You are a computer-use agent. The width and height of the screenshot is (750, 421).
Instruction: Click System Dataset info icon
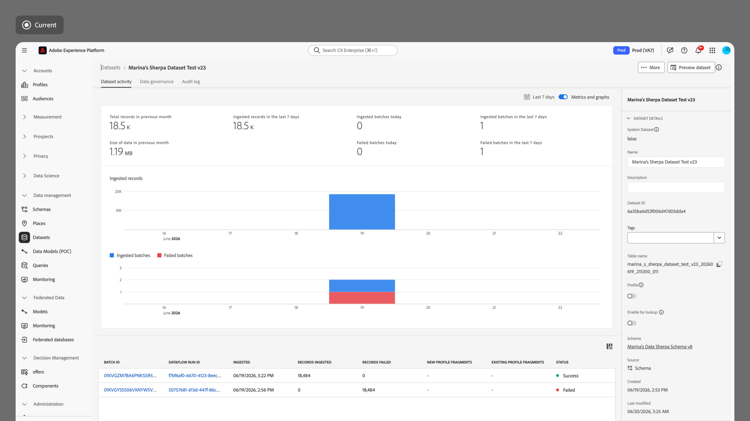(657, 129)
